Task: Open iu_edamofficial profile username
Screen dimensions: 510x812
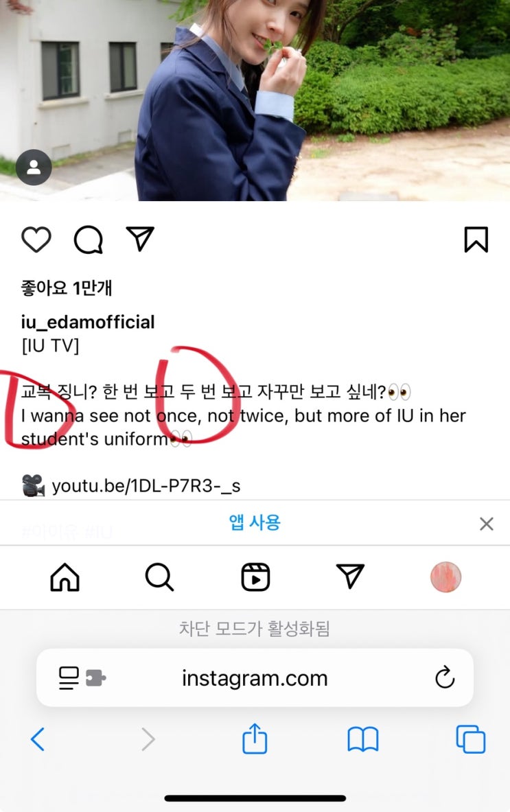Action: (x=87, y=322)
